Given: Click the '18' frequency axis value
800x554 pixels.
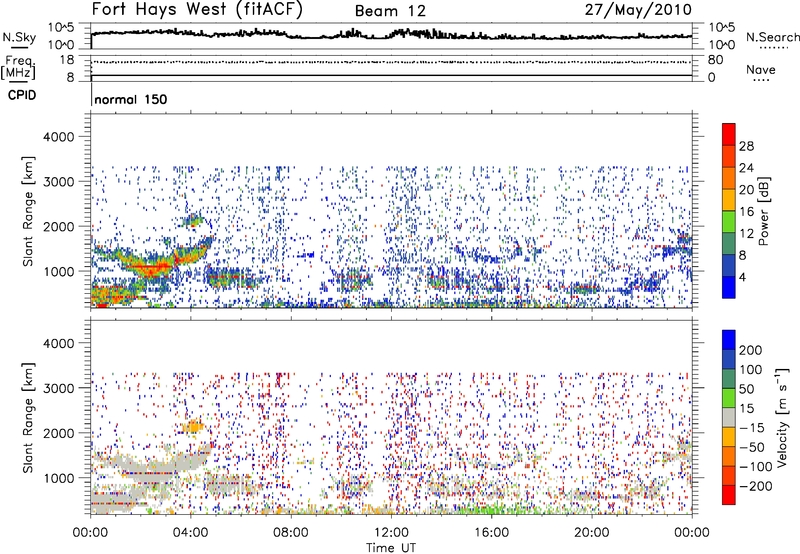Looking at the screenshot, I should [x=66, y=60].
